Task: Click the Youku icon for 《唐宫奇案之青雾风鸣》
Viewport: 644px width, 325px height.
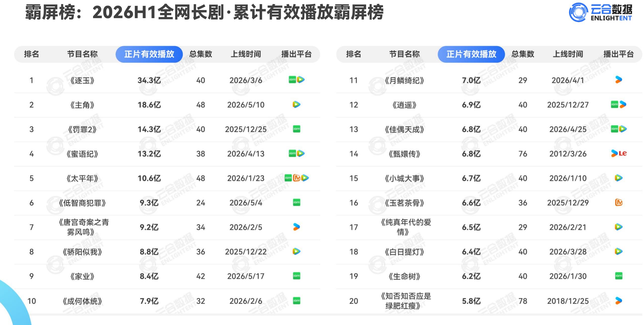Action: pyautogui.click(x=296, y=227)
